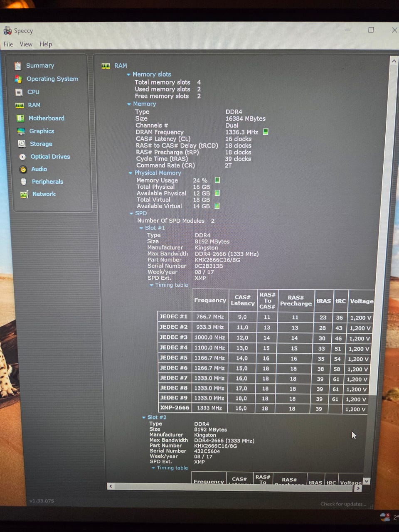Click the CPU chip icon in sidebar

coord(19,92)
